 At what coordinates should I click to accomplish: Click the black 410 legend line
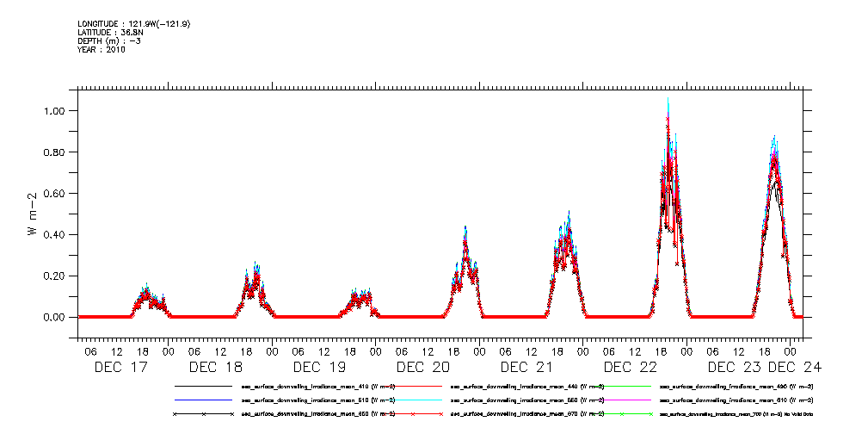click(x=203, y=387)
